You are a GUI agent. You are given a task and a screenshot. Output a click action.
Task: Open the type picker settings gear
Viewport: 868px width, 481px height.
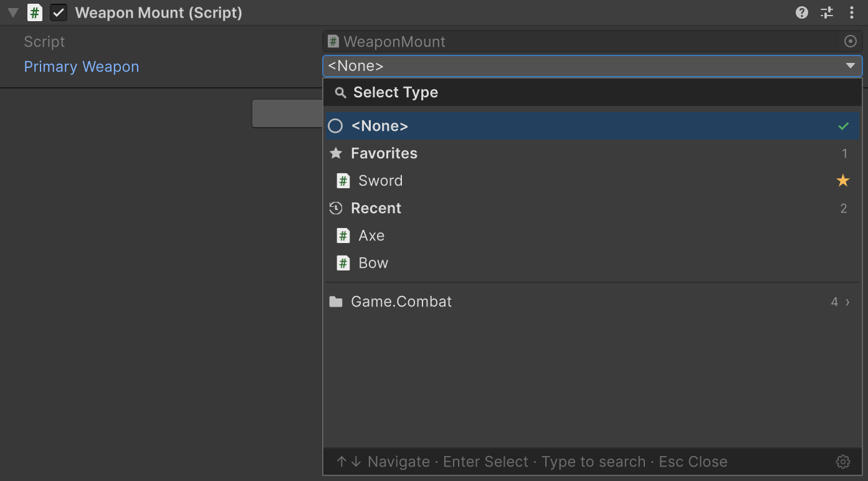843,462
